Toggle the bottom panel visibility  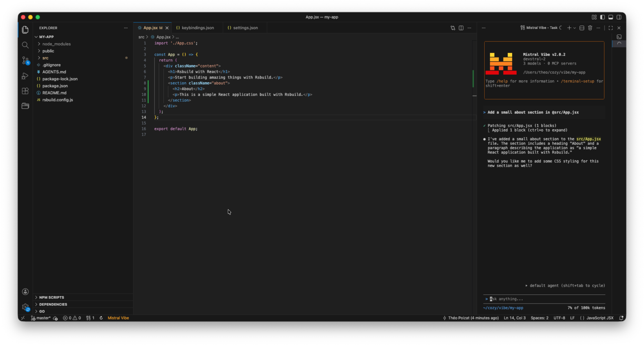[x=610, y=17]
